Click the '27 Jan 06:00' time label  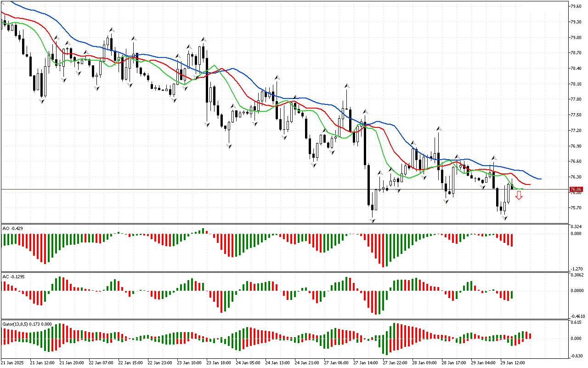tap(336, 363)
